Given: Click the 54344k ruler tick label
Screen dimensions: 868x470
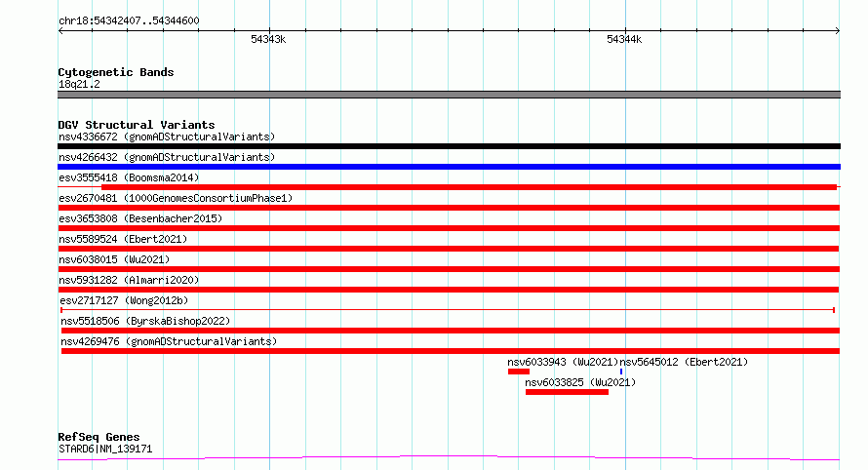Looking at the screenshot, I should (x=624, y=39).
